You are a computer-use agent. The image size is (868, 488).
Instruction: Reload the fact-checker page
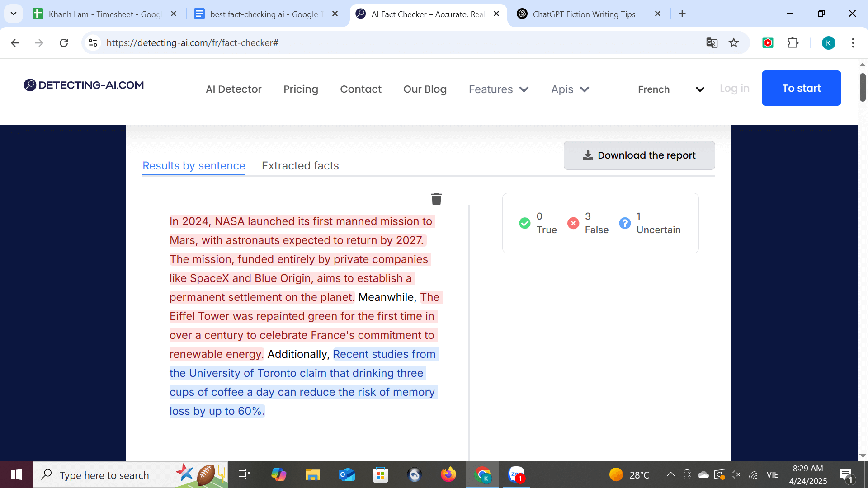click(64, 43)
